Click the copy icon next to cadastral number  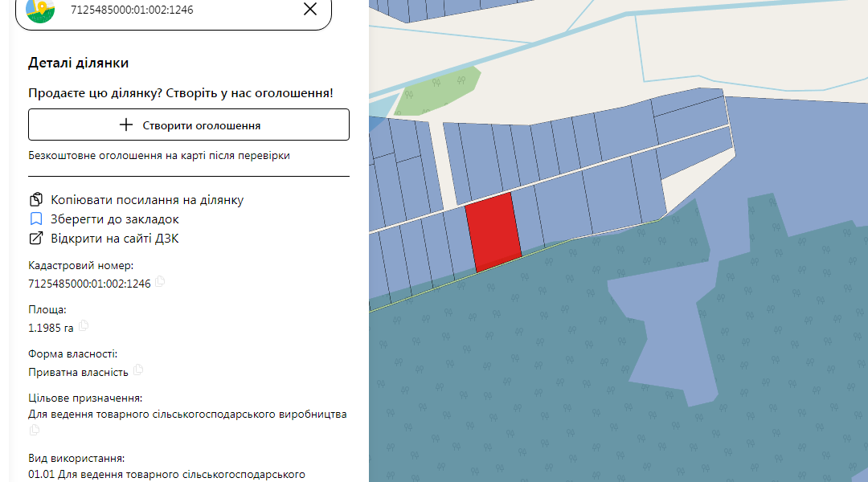click(159, 282)
